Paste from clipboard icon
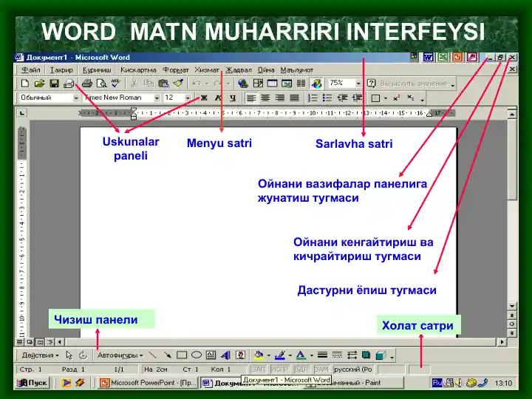 click(x=163, y=83)
